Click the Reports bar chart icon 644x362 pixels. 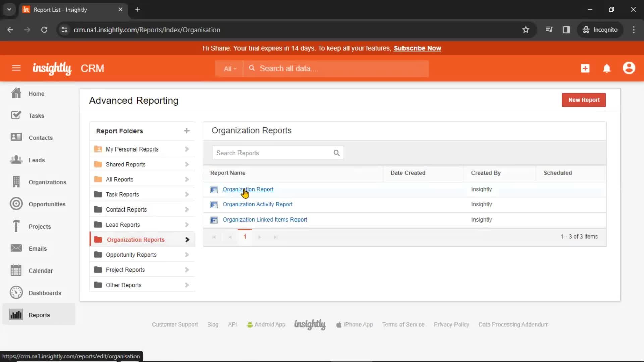[x=16, y=315]
